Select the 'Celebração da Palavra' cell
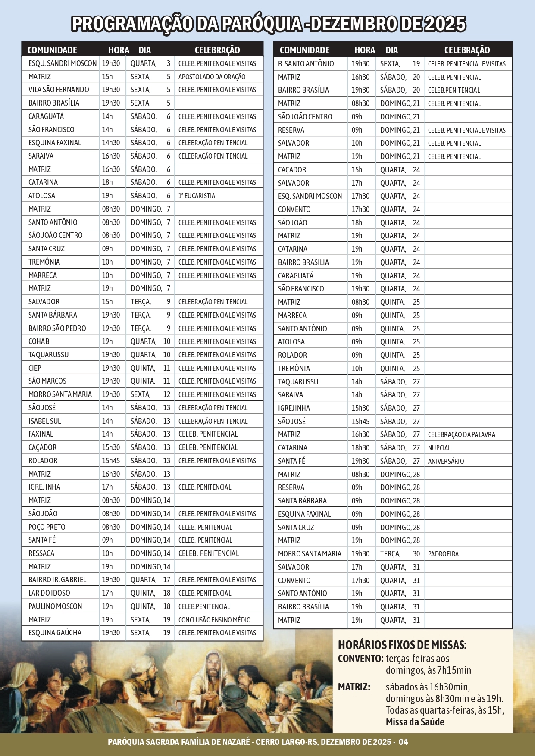 461,434
